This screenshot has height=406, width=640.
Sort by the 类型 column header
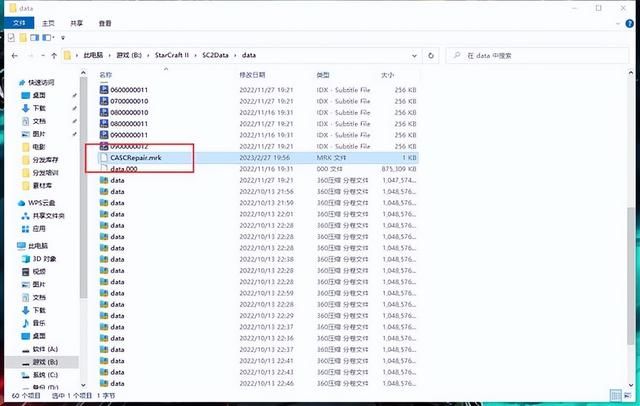(x=323, y=75)
